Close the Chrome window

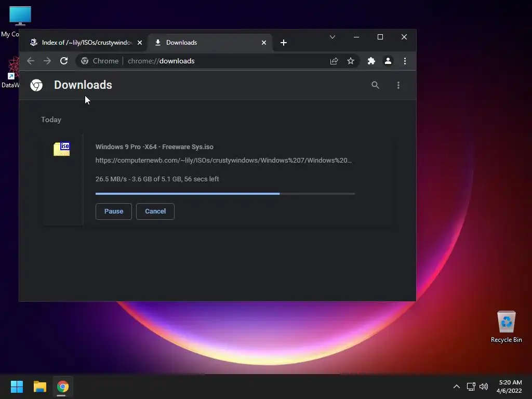pos(404,37)
